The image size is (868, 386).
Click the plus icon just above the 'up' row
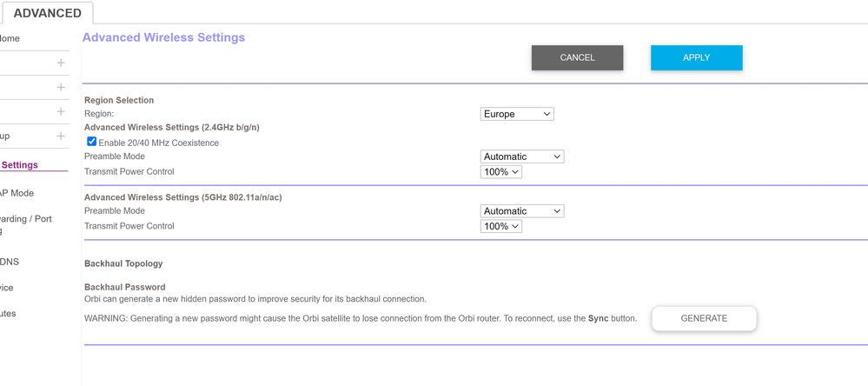pyautogui.click(x=61, y=112)
